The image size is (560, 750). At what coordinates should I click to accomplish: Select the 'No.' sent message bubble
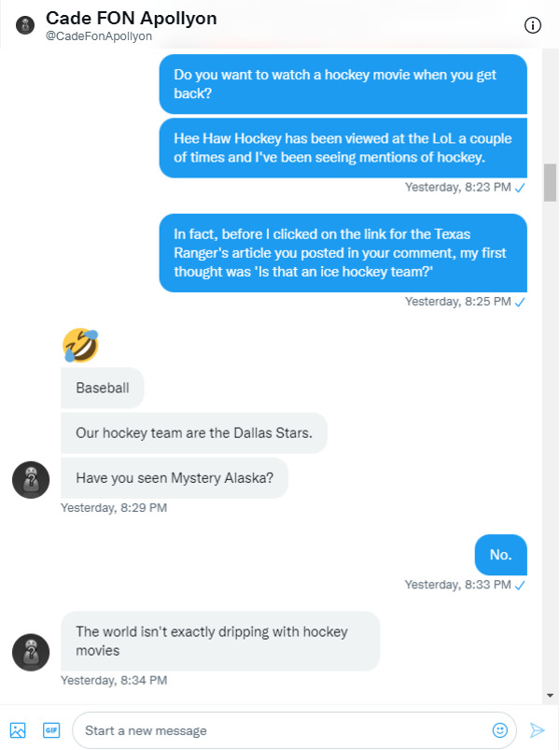[500, 555]
